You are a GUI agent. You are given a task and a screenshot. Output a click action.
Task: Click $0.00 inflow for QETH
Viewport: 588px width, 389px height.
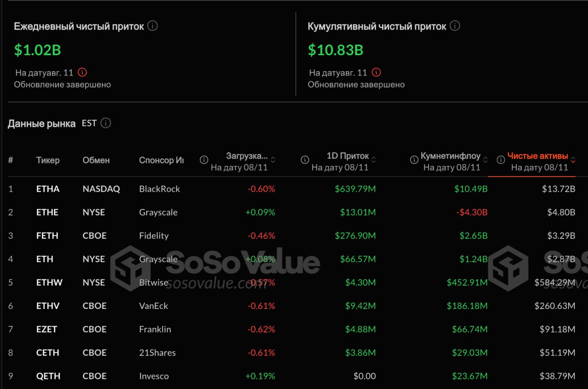365,376
